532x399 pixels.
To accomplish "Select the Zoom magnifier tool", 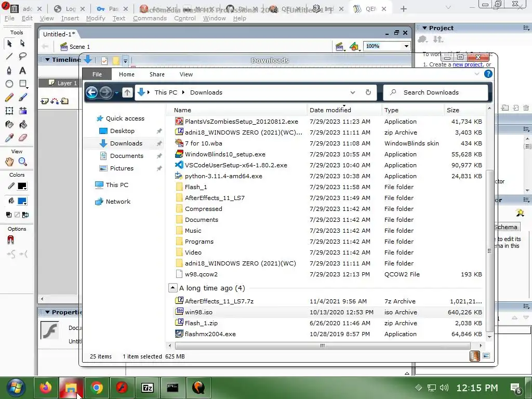I will pos(23,162).
